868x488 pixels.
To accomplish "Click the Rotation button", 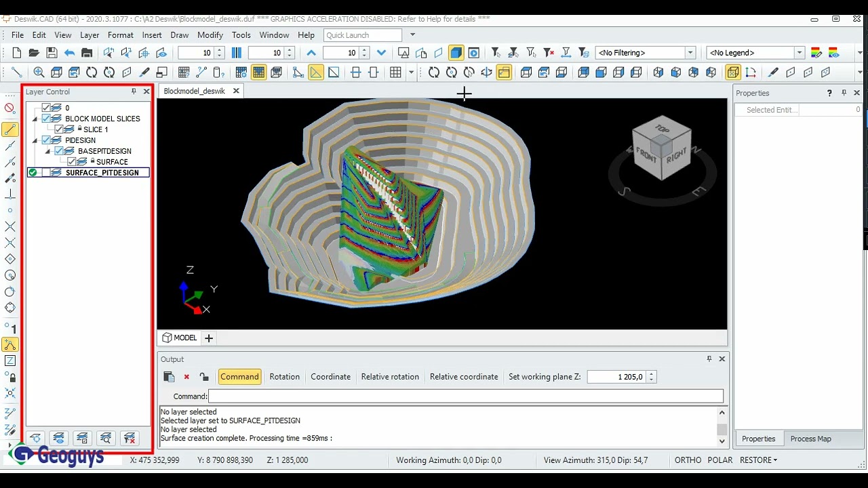I will pos(284,377).
